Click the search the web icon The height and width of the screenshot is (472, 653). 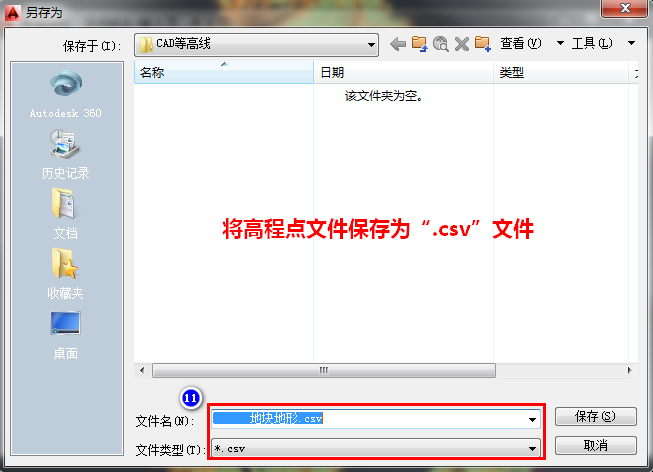(x=441, y=44)
